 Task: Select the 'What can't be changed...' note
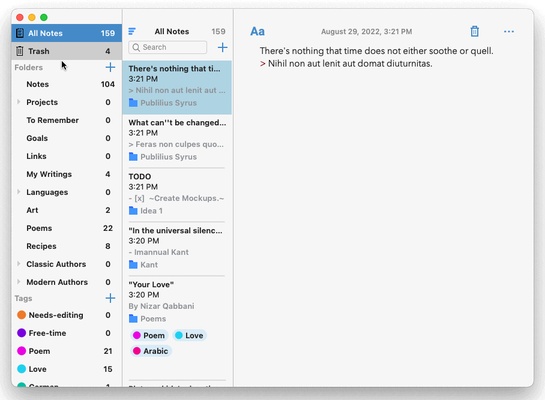tap(177, 140)
